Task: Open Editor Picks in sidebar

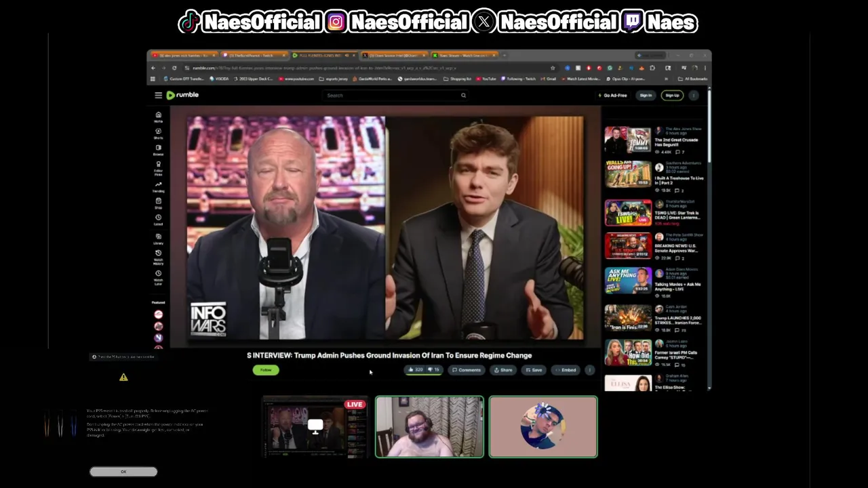Action: click(x=158, y=168)
